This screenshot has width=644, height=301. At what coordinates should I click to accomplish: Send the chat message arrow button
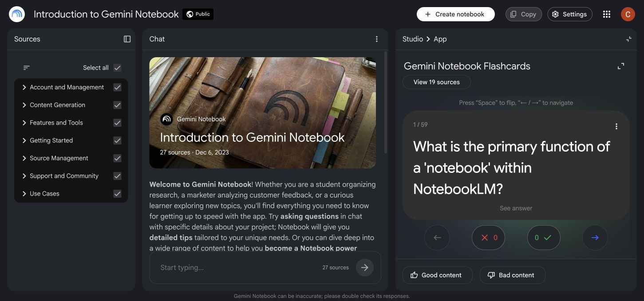click(365, 267)
